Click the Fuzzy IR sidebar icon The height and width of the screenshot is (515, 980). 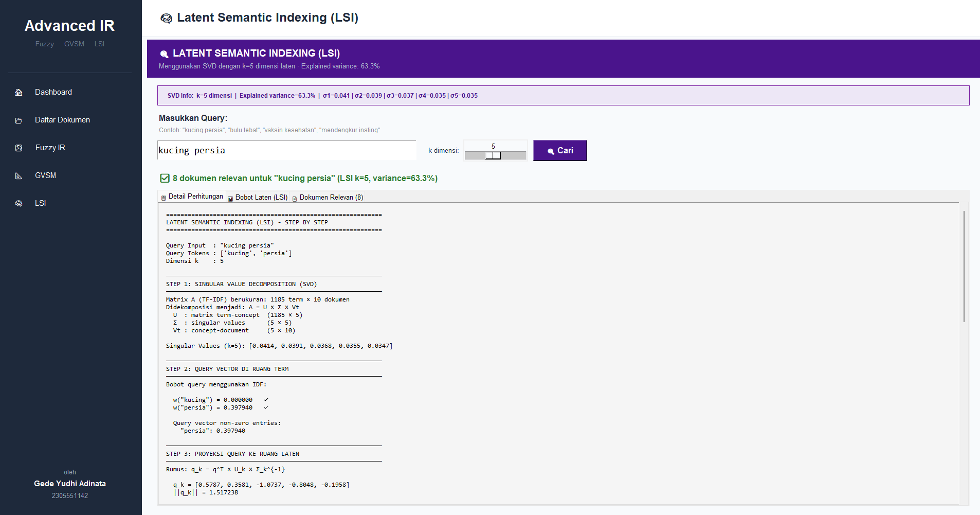tap(19, 148)
